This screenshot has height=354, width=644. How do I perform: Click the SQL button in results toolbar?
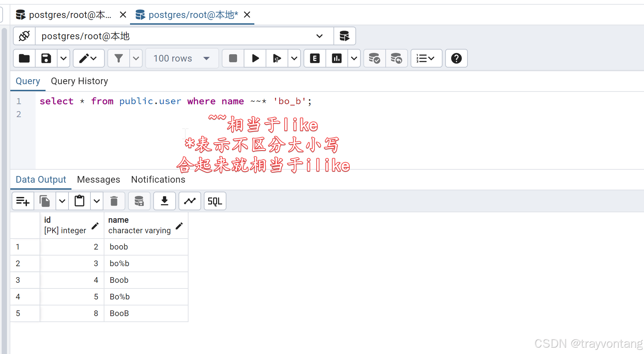tap(215, 201)
